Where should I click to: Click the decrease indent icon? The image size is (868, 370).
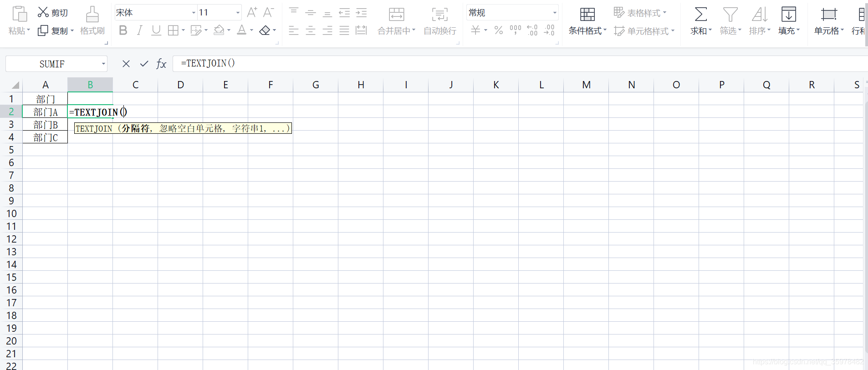(x=344, y=12)
